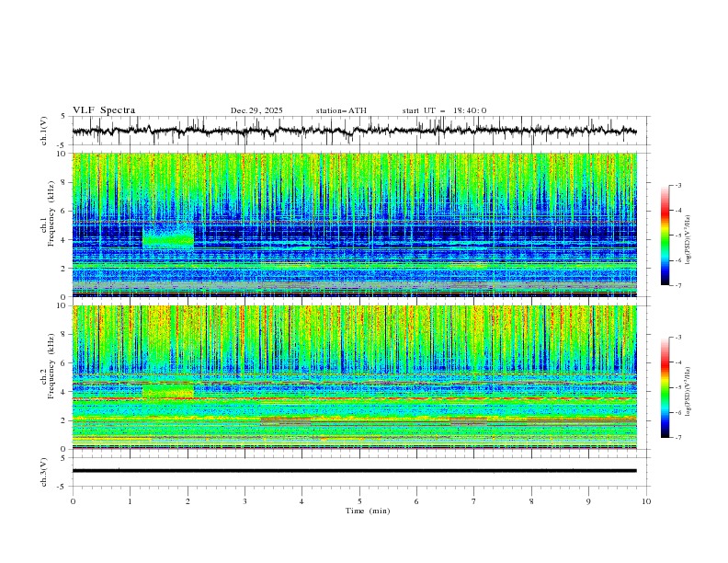
Task: Select the "-7" tick on ch.2 colorbar
Action: point(677,438)
